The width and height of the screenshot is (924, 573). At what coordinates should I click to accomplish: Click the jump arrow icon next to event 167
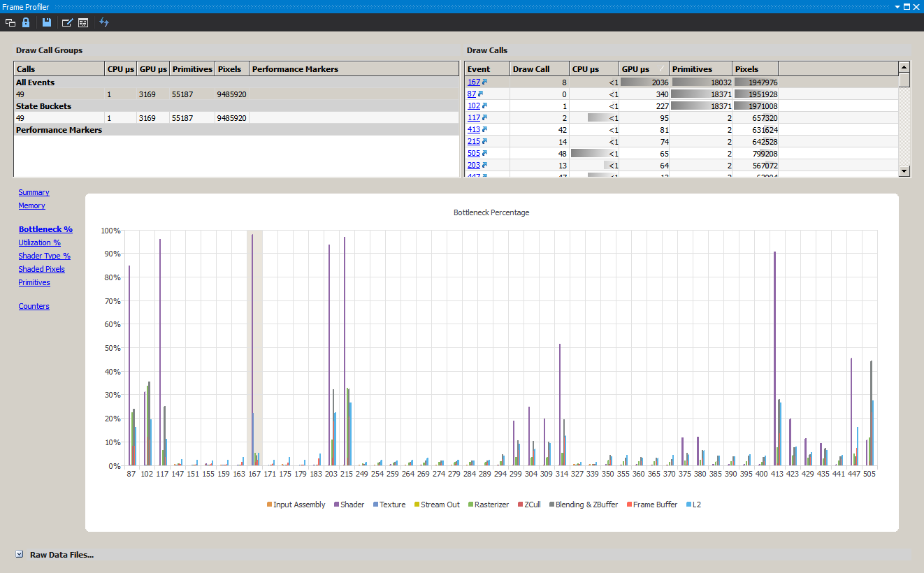pyautogui.click(x=484, y=82)
